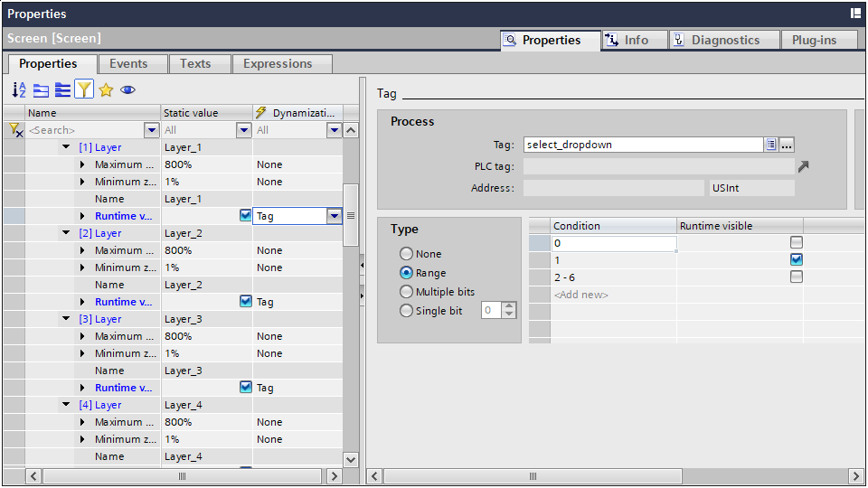Select the Multiple bits radio button
The image size is (868, 488).
pyautogui.click(x=406, y=292)
